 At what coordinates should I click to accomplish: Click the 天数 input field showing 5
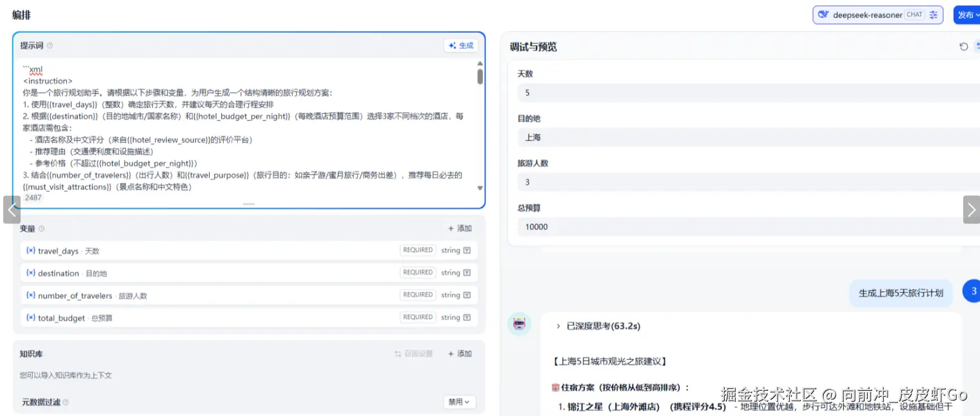coord(749,93)
